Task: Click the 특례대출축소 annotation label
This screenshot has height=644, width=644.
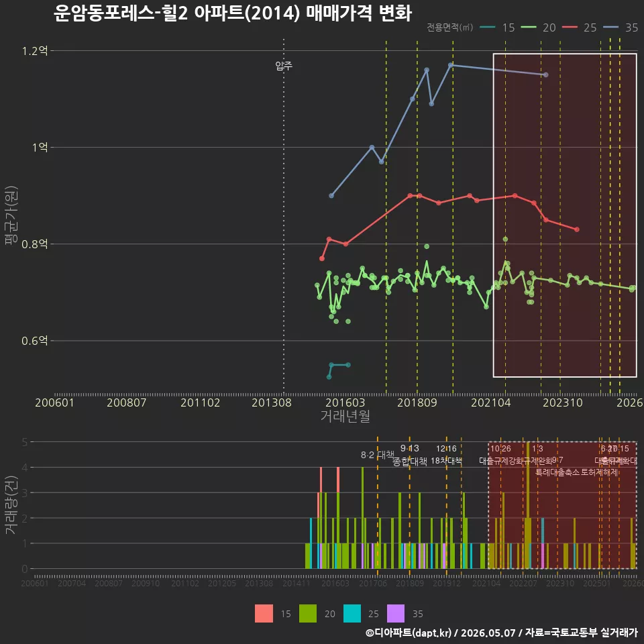Action: click(557, 472)
